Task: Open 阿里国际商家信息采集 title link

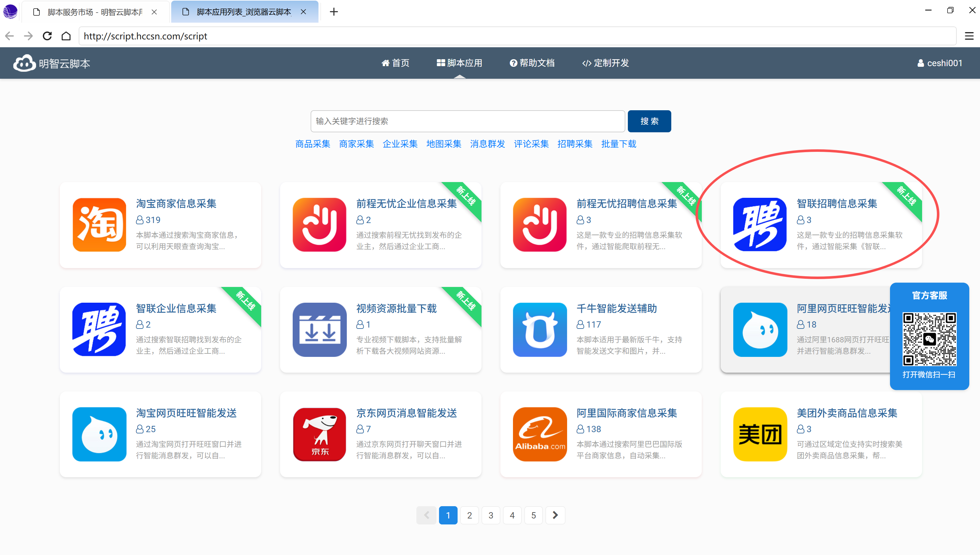Action: [x=627, y=413]
